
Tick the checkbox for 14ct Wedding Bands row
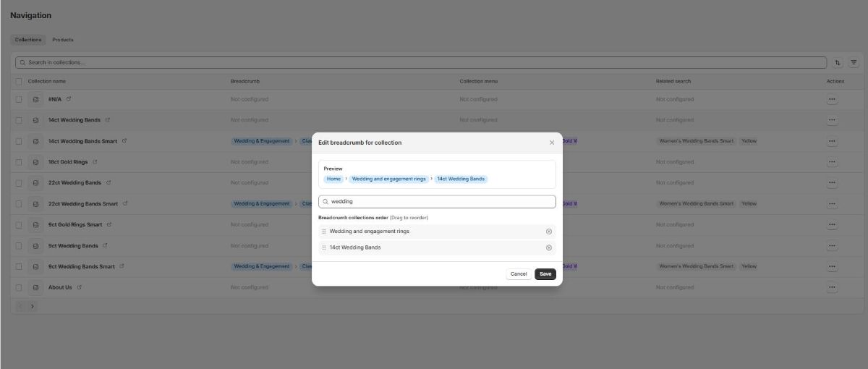pyautogui.click(x=19, y=120)
